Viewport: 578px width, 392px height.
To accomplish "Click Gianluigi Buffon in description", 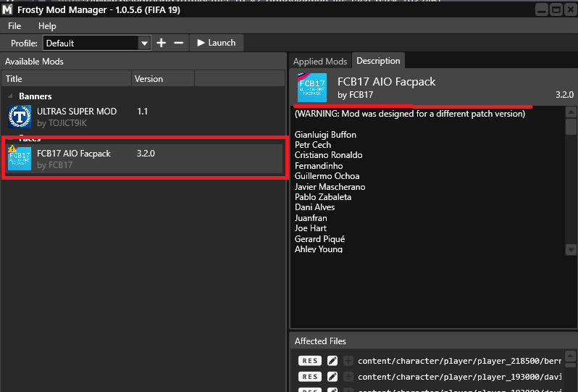I will pyautogui.click(x=325, y=135).
